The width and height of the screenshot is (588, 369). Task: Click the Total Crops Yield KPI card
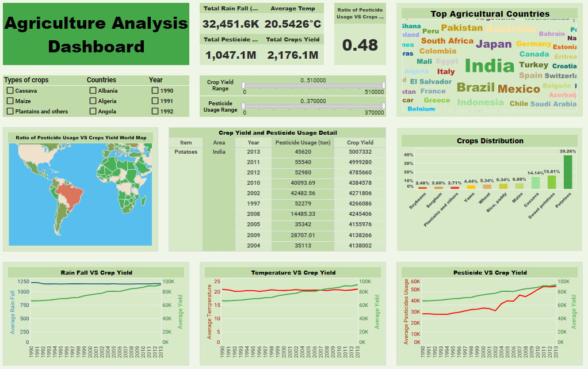[293, 50]
